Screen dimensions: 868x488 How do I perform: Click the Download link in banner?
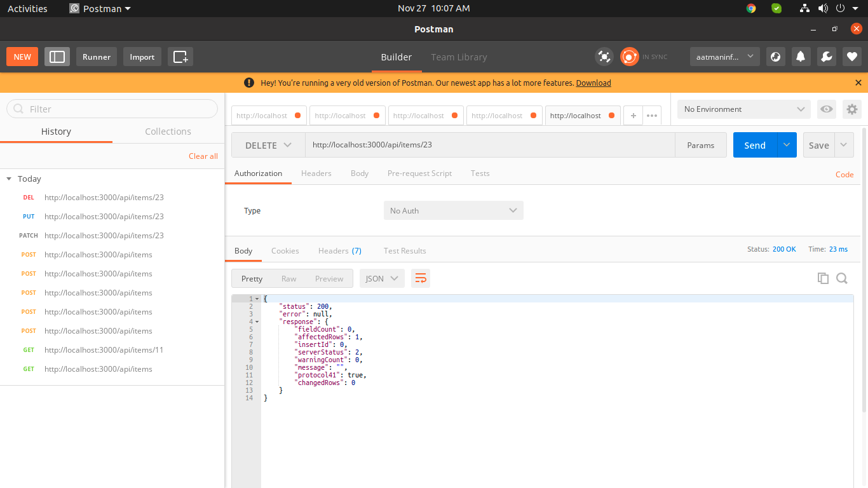pyautogui.click(x=593, y=83)
